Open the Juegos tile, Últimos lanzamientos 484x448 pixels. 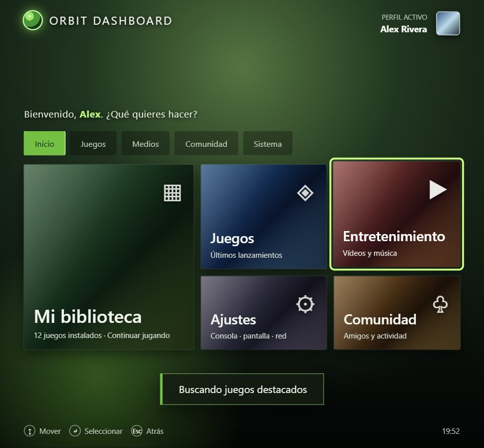tap(264, 216)
